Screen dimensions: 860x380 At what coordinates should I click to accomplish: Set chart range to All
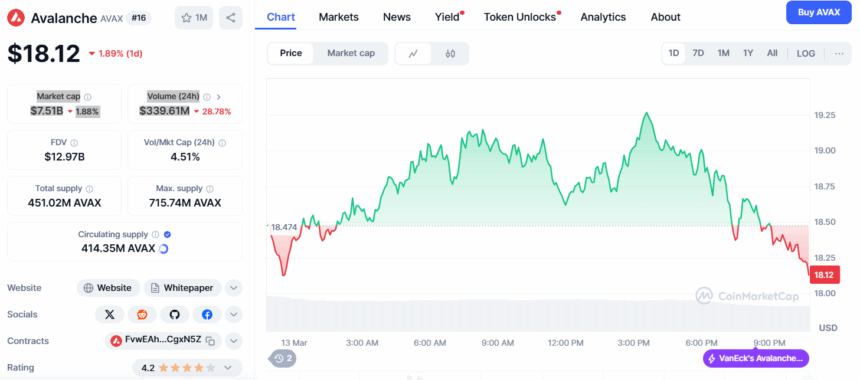tap(772, 53)
